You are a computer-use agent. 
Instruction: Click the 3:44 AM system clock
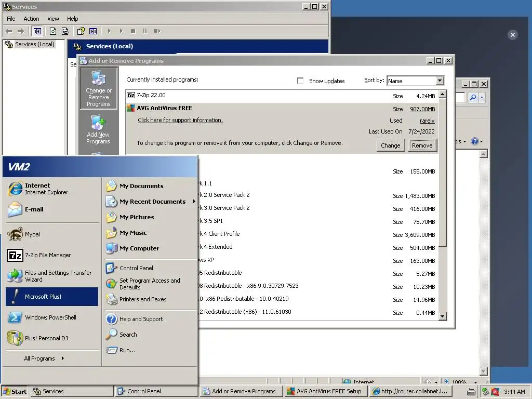pyautogui.click(x=514, y=392)
